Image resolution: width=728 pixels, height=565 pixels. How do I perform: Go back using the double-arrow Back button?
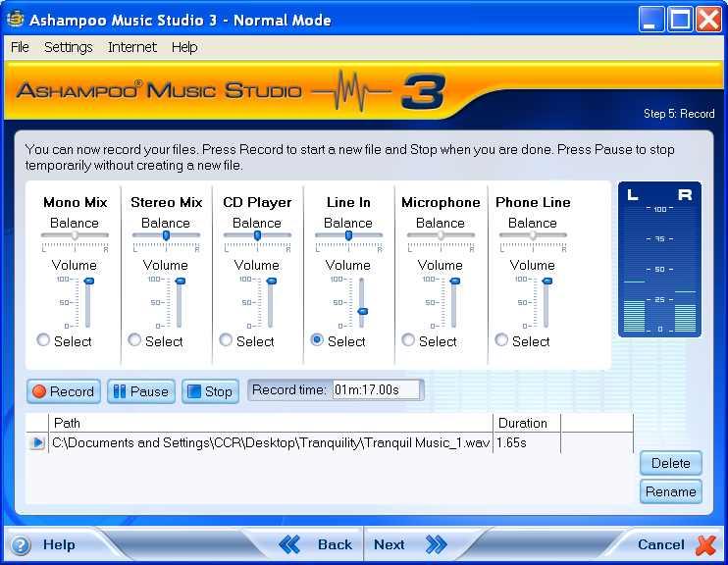tap(290, 544)
